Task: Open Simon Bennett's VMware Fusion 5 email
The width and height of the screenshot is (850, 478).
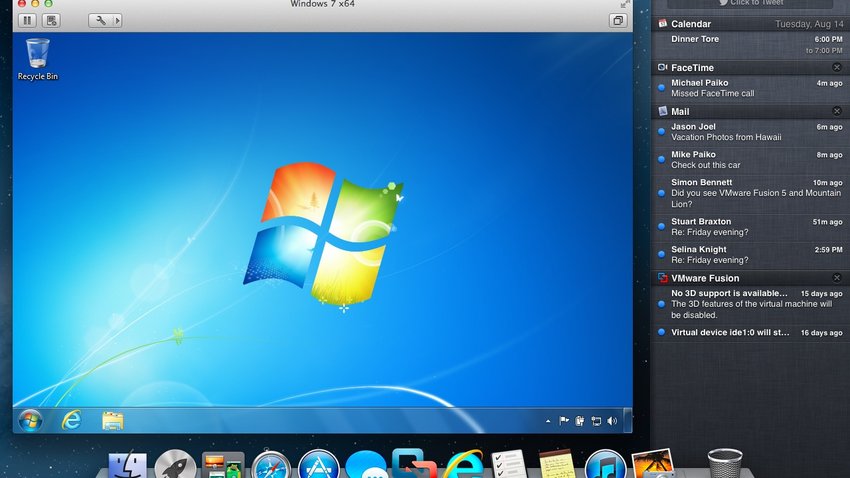Action: [750, 193]
